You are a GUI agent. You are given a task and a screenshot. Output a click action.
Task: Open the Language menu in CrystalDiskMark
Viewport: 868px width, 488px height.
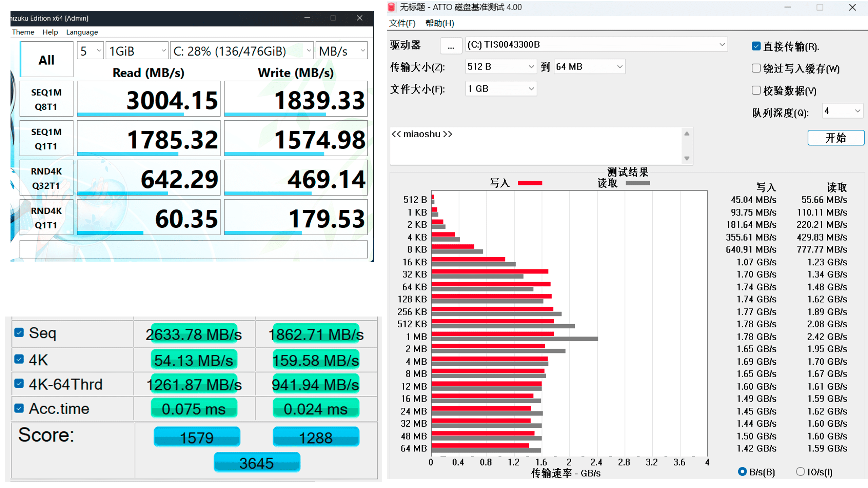[x=82, y=32]
